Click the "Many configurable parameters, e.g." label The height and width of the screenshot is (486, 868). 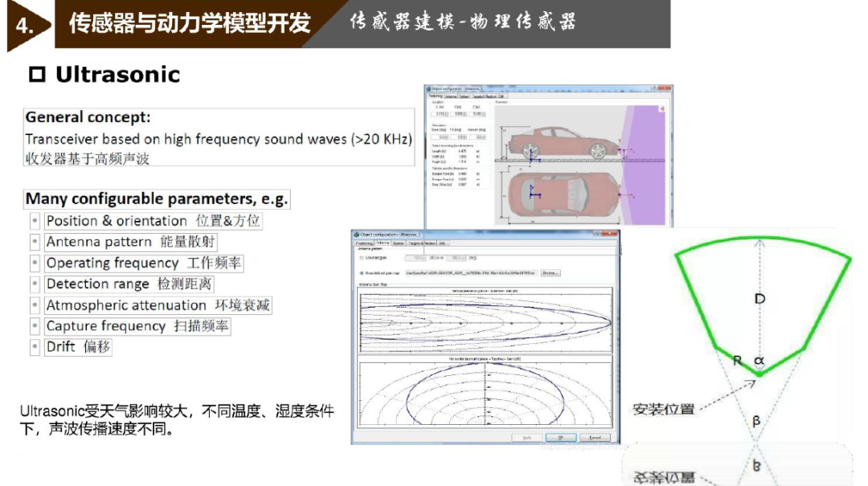157,198
